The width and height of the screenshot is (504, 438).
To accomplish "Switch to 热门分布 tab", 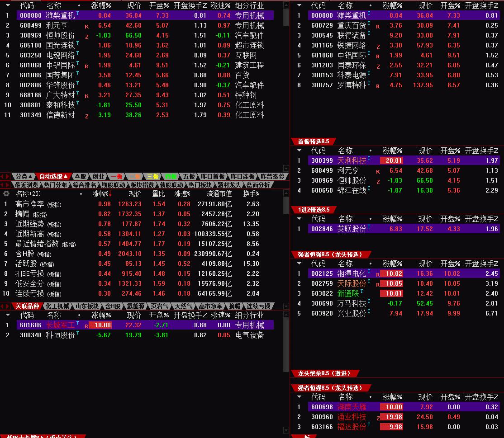I will [56, 185].
